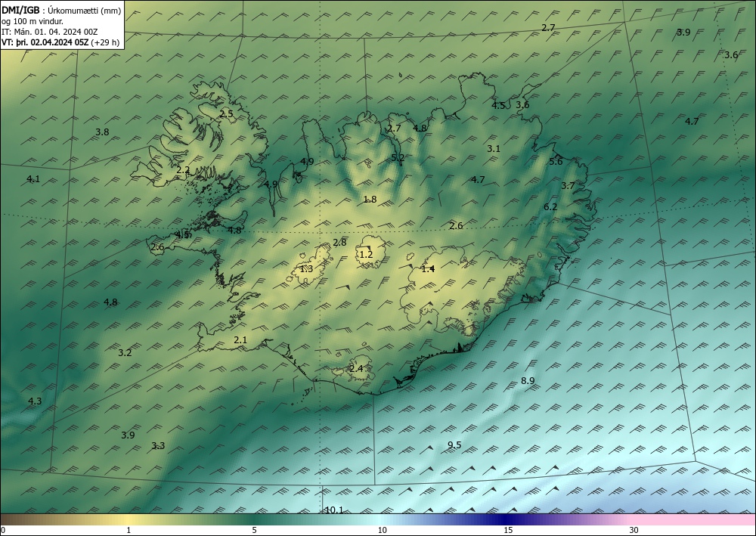Click the 1 tick label on the colour scale
This screenshot has height=536, width=756.
click(129, 530)
